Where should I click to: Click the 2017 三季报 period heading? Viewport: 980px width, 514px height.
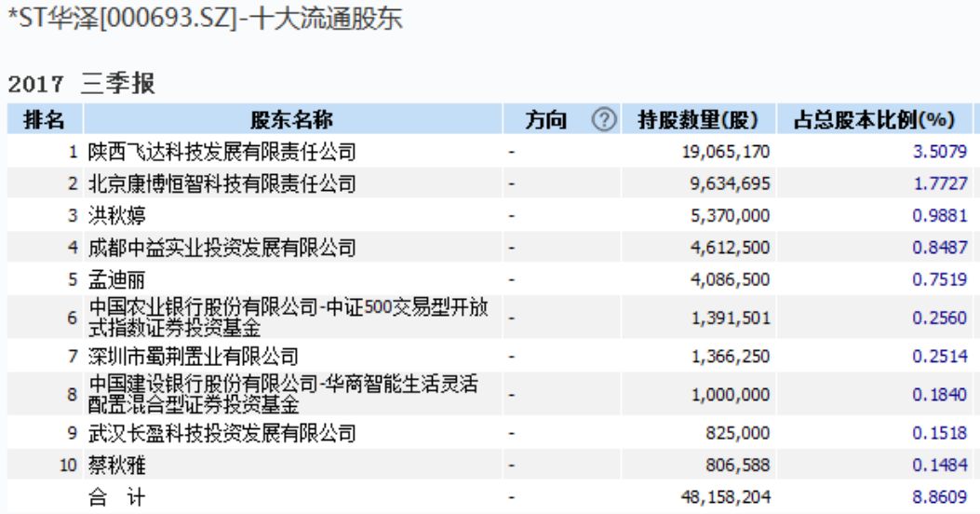[81, 83]
